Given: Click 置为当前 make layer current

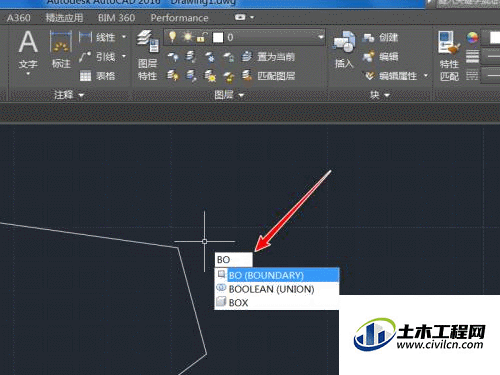Looking at the screenshot, I should [269, 57].
